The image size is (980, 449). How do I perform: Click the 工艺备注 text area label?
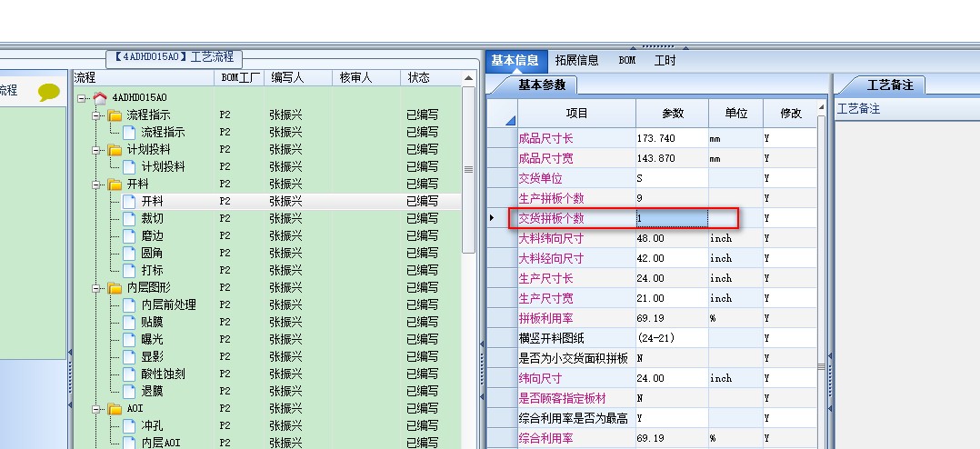click(858, 109)
